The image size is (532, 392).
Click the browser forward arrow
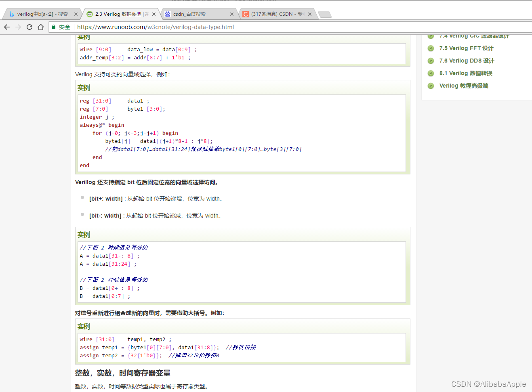18,27
